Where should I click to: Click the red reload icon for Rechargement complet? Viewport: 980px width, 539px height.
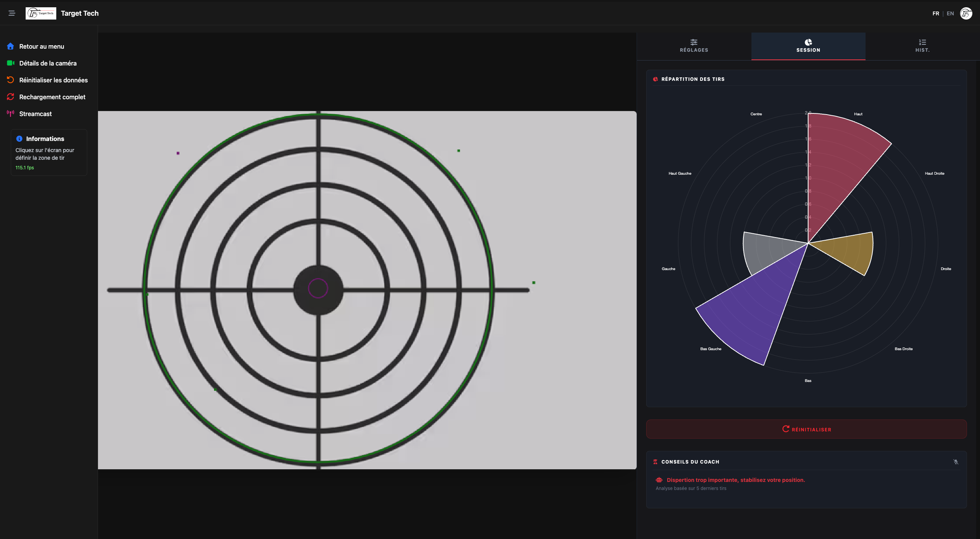click(x=10, y=97)
